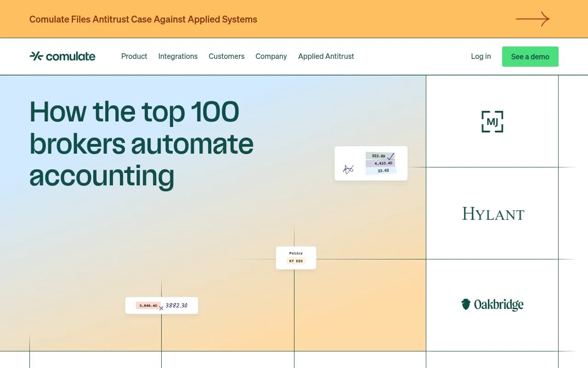Click the crossed-out 3,649.40 value
Viewport: 588px width, 368px height.
click(x=148, y=305)
